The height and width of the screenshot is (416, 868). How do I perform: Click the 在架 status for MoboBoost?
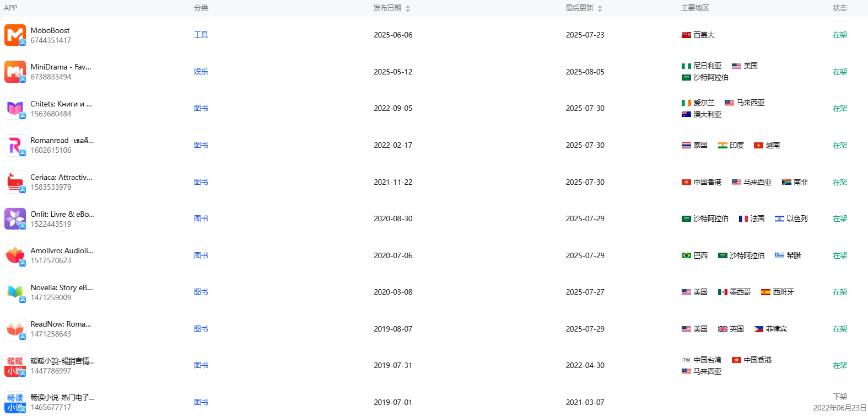(x=839, y=35)
